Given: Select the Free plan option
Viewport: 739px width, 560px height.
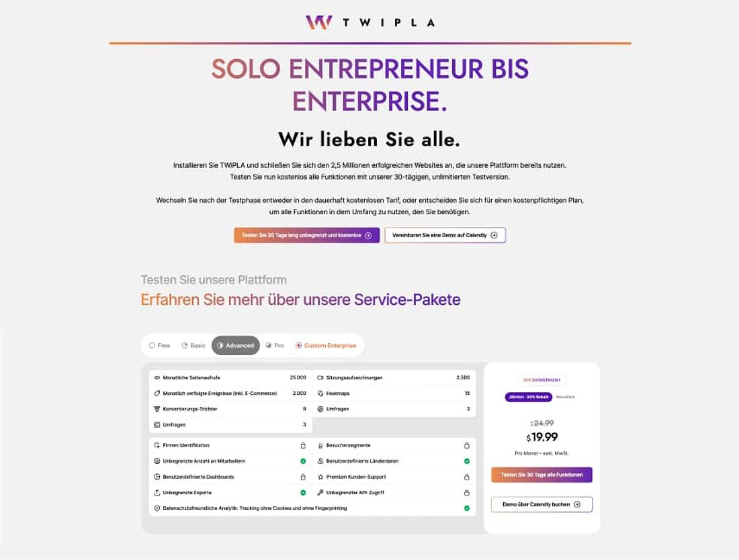Looking at the screenshot, I should [159, 346].
